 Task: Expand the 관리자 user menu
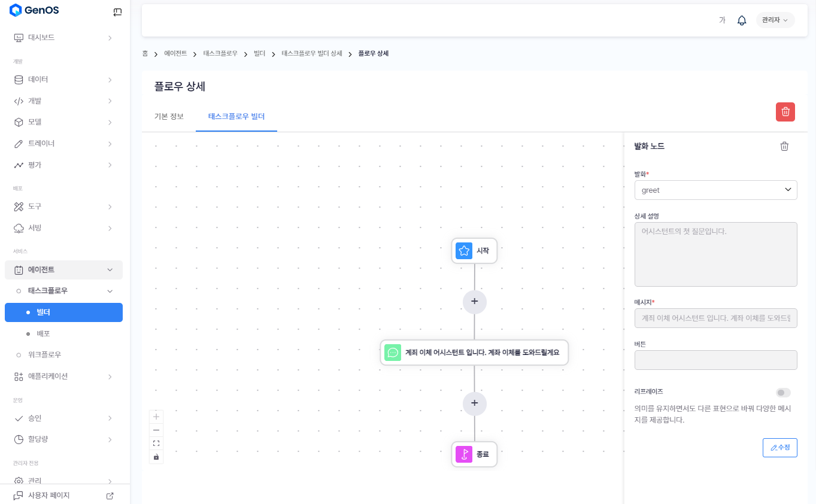775,20
